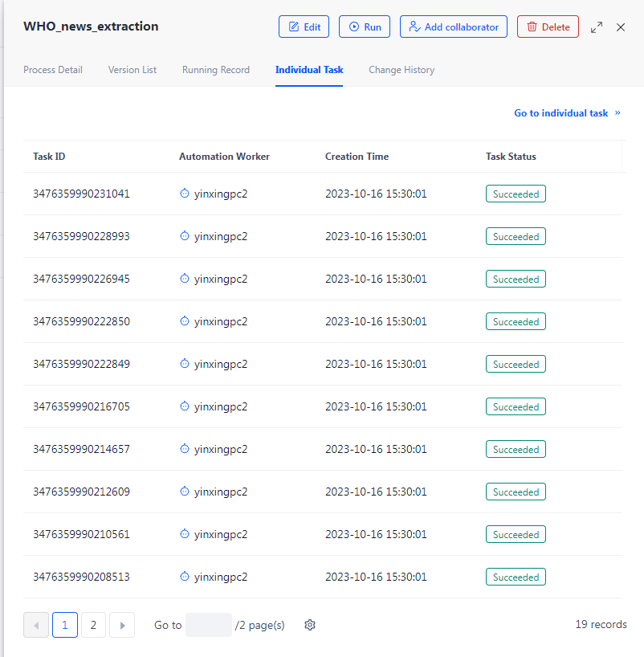Click the Add collaborator button
This screenshot has width=644, height=657.
(x=454, y=27)
